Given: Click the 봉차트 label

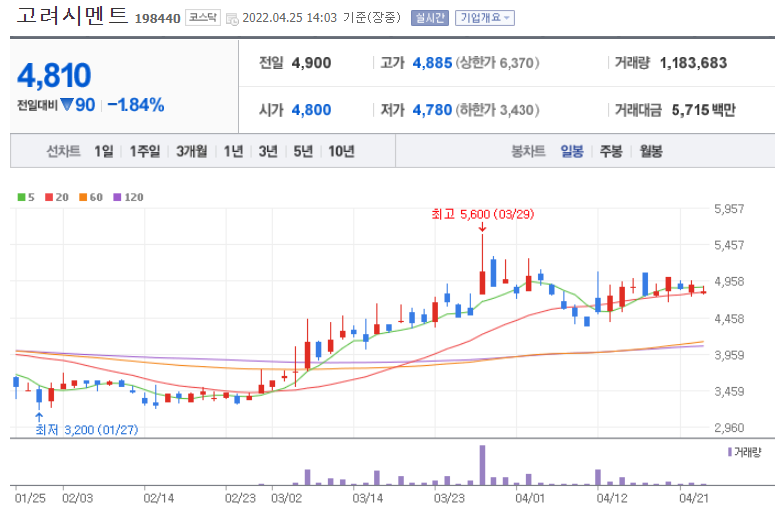Looking at the screenshot, I should pyautogui.click(x=528, y=151).
